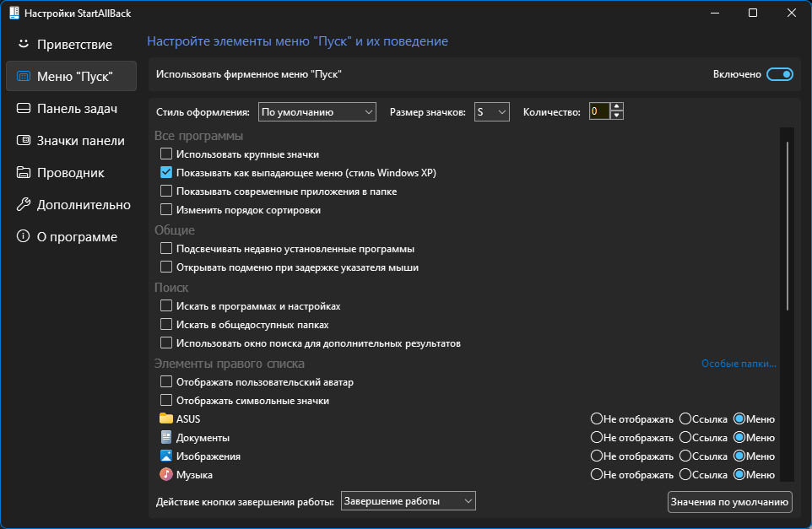
Task: Check Искать в программах и настройках
Action: pyautogui.click(x=166, y=306)
